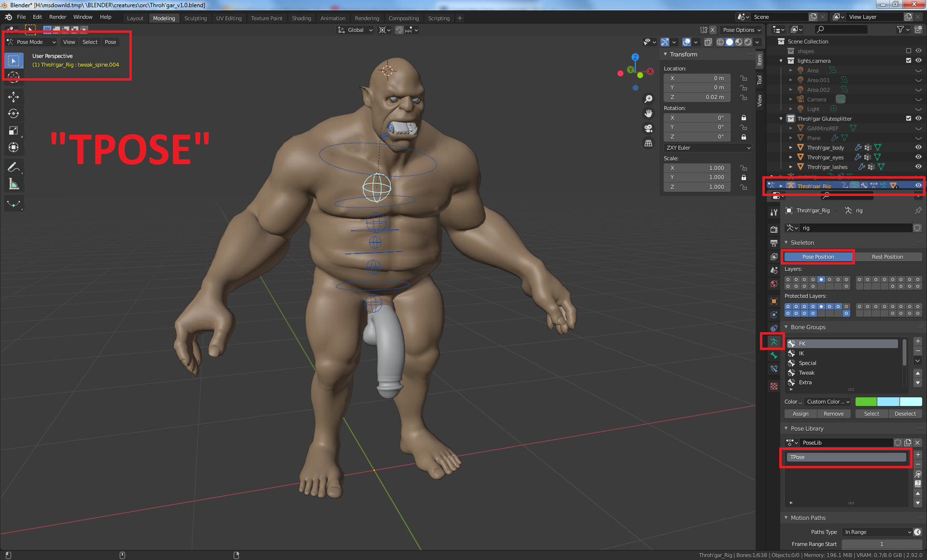The height and width of the screenshot is (560, 927).
Task: Collapse the Skeleton panel
Action: (786, 243)
